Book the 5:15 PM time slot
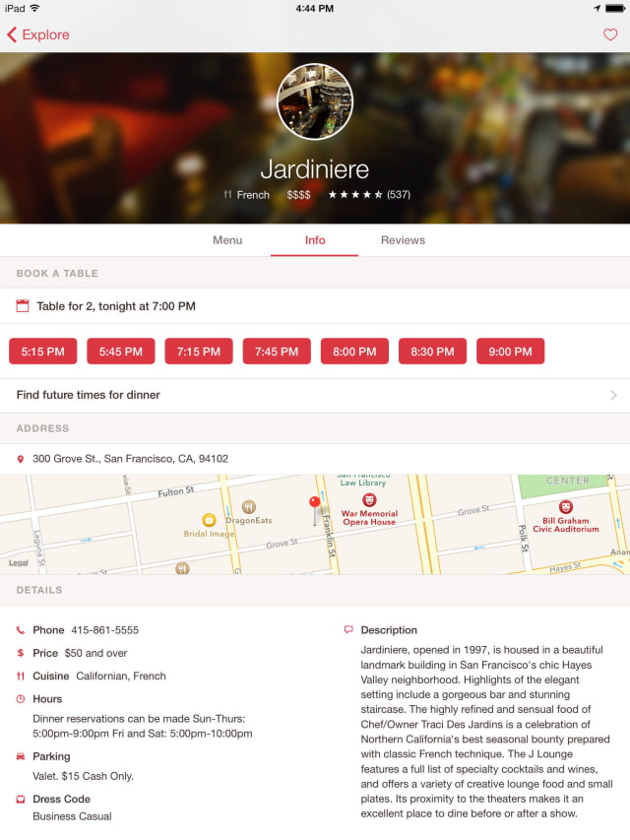Screen dimensions: 630x840 (x=43, y=352)
